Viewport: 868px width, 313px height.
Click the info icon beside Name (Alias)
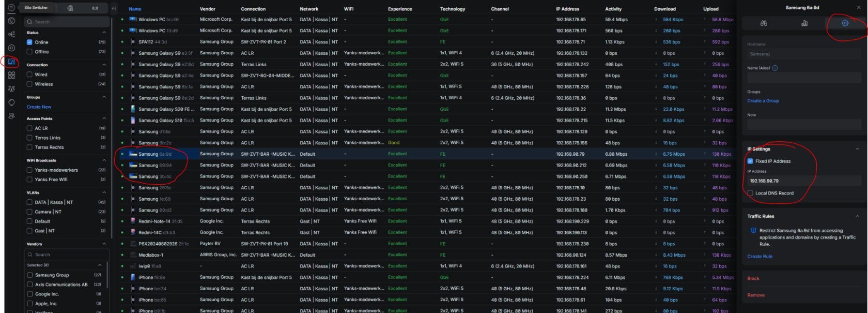(x=775, y=68)
